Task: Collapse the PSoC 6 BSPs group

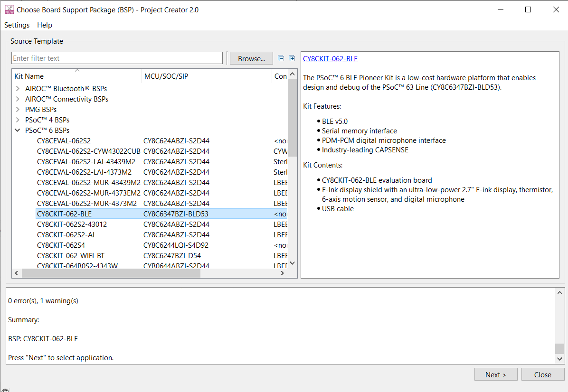Action: point(18,131)
